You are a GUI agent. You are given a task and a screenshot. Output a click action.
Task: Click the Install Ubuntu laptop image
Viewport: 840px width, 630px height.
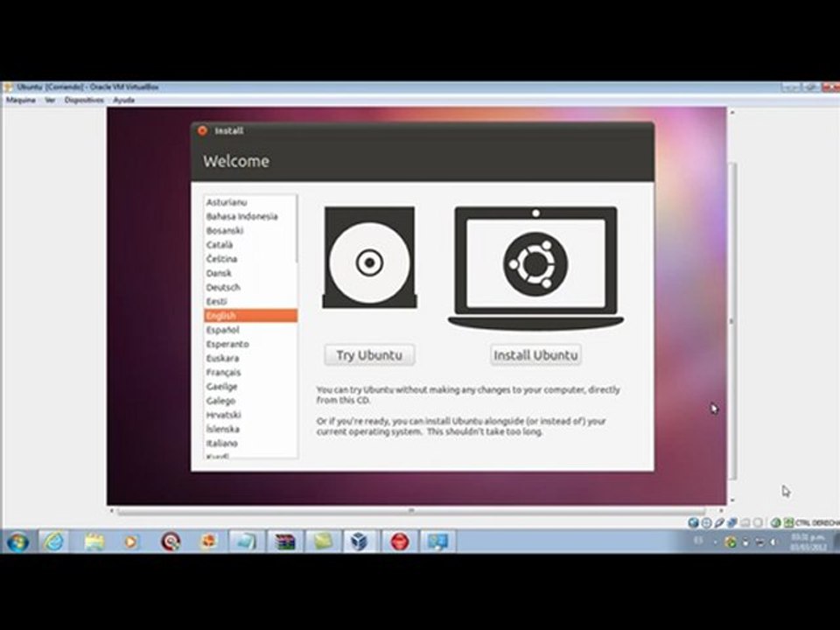click(x=535, y=268)
